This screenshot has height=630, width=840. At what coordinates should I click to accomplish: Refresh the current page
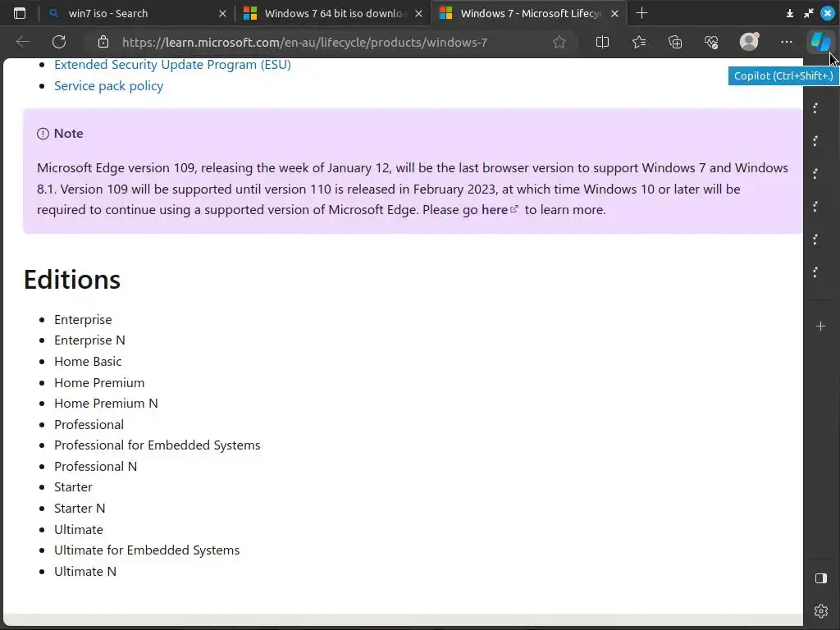tap(59, 42)
